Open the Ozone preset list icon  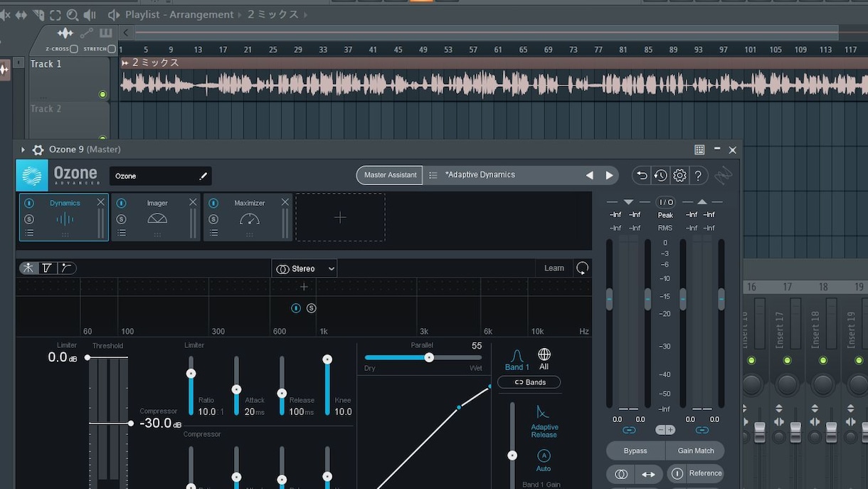click(433, 175)
